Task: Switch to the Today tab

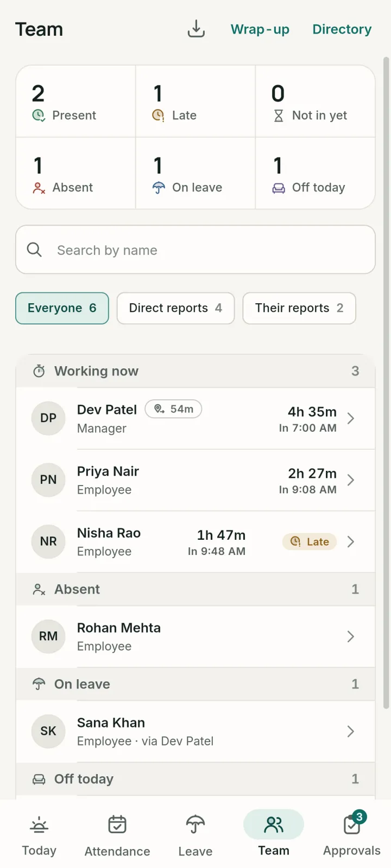Action: pos(39,835)
